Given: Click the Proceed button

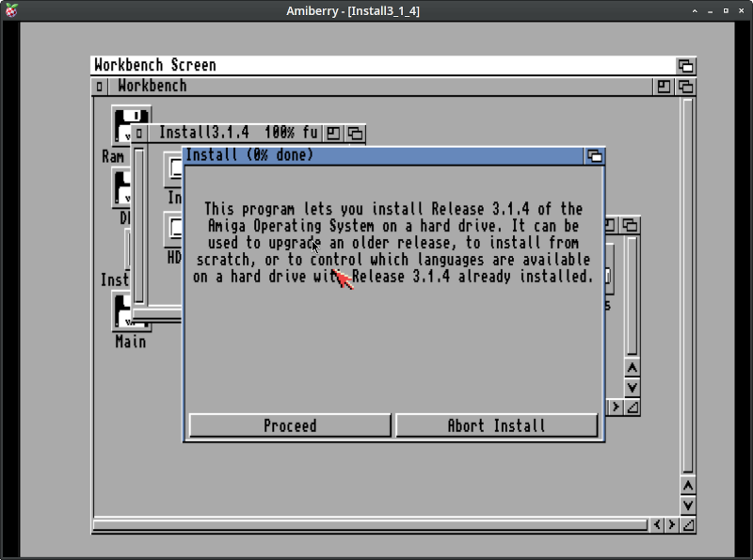Looking at the screenshot, I should pos(290,425).
